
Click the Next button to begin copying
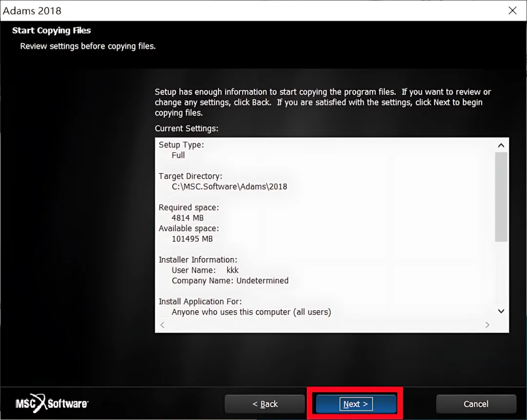356,404
